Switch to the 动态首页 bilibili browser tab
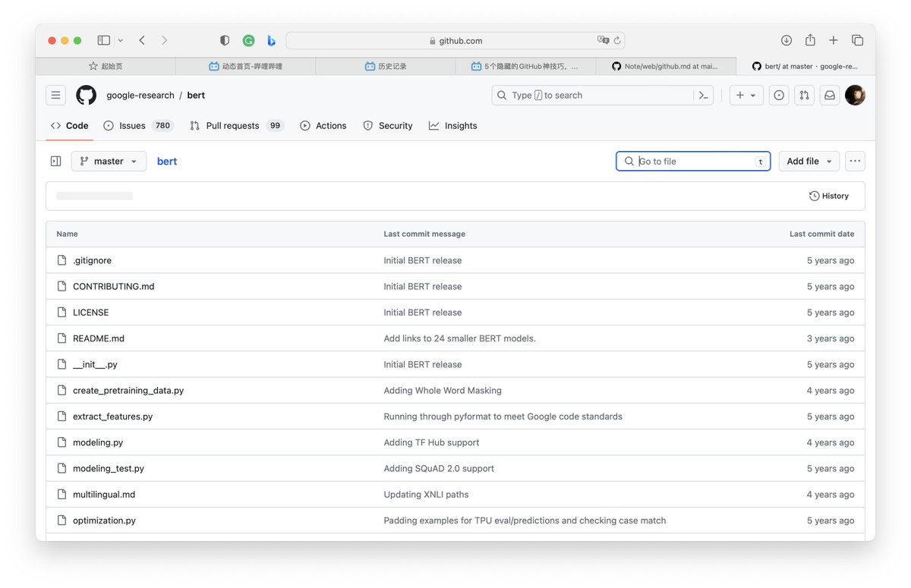The image size is (911, 588). tap(245, 67)
